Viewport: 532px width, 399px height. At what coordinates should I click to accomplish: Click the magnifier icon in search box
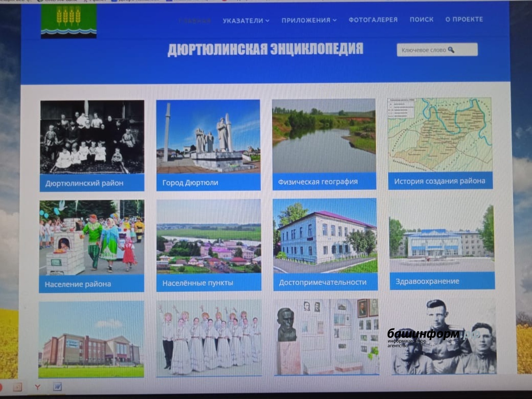click(451, 50)
